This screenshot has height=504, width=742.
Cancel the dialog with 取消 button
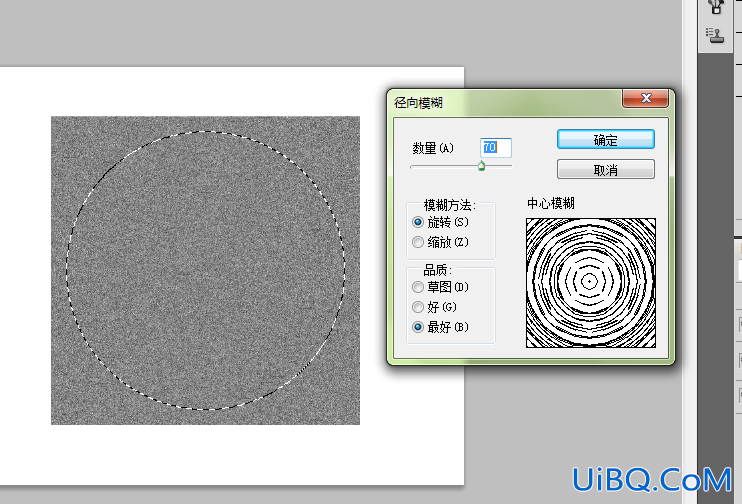606,169
